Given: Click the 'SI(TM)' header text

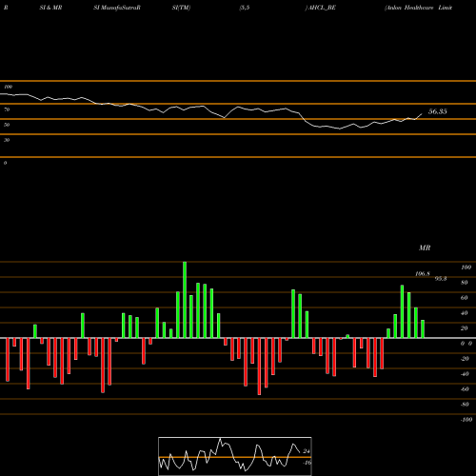Looking at the screenshot, I should point(181,8).
